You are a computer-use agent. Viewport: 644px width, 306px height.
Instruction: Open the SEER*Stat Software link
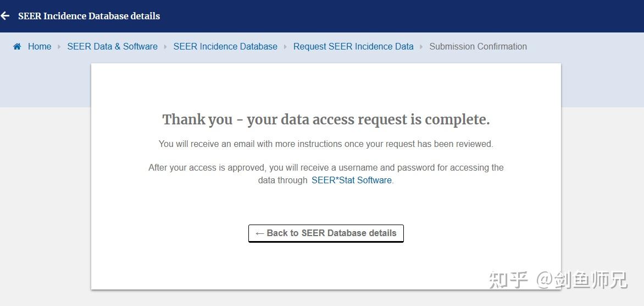[352, 180]
